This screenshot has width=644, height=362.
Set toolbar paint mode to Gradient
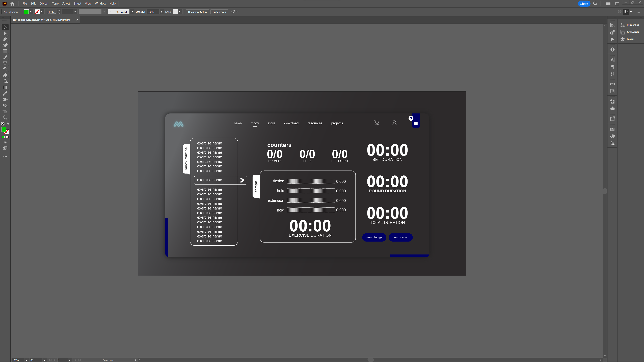pyautogui.click(x=5, y=137)
